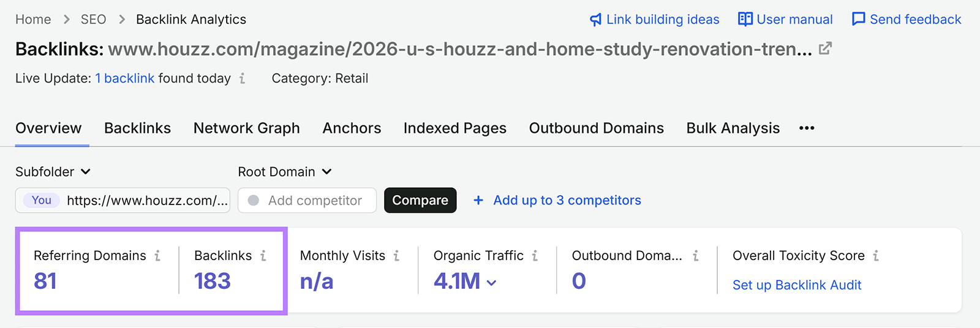980x328 pixels.
Task: Expand the Organic Traffic 4.1M chevron
Action: (x=491, y=282)
